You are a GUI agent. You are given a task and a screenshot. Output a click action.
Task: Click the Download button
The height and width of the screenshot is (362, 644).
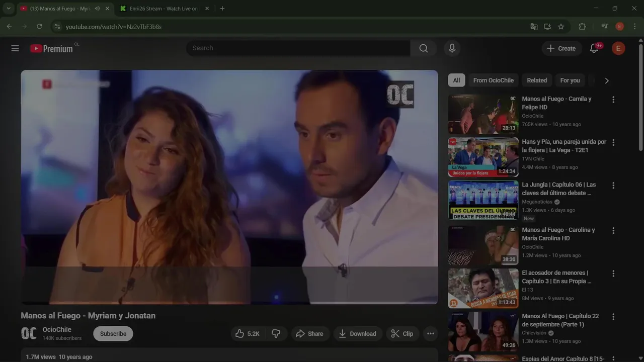358,333
